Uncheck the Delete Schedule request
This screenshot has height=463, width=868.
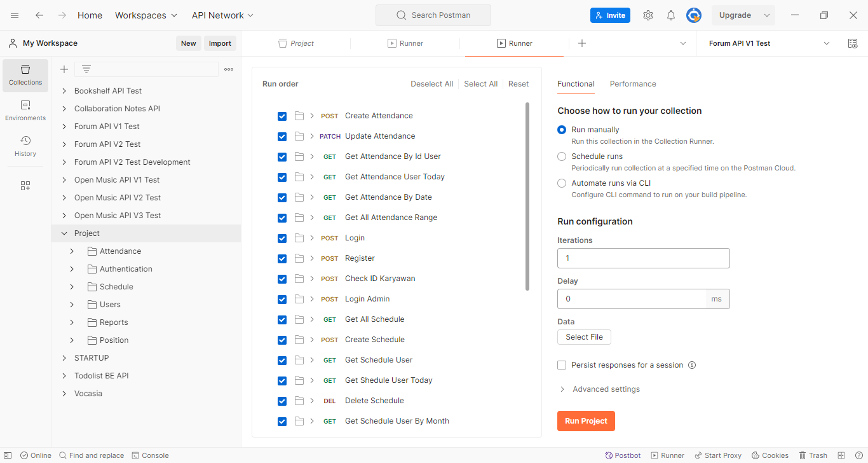[x=282, y=401]
